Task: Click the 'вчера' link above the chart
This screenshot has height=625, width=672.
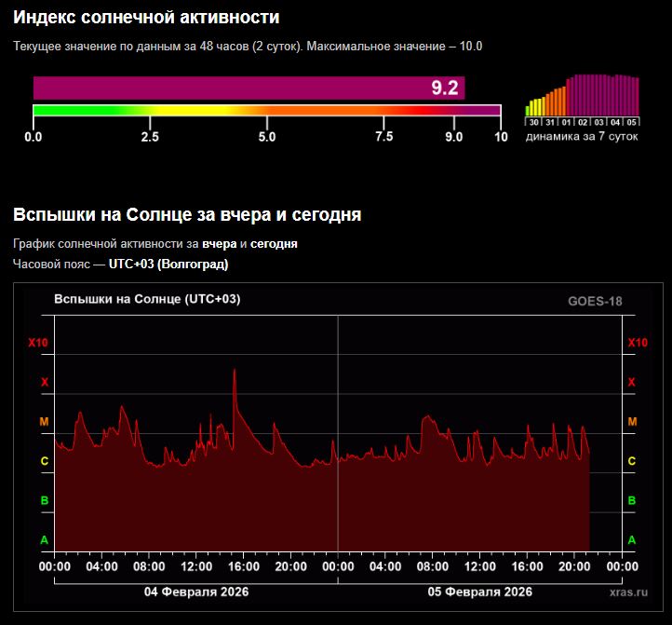Action: pyautogui.click(x=219, y=244)
